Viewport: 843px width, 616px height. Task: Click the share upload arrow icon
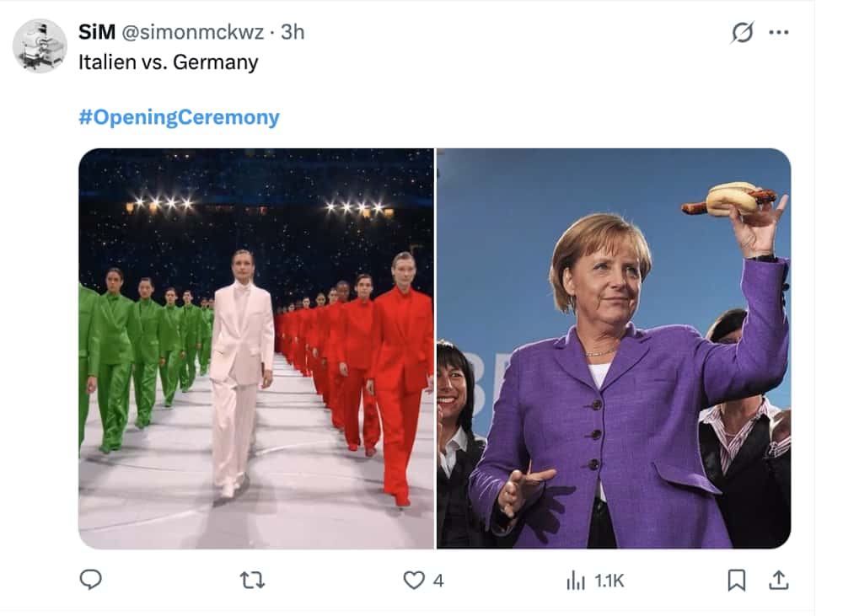pyautogui.click(x=780, y=580)
